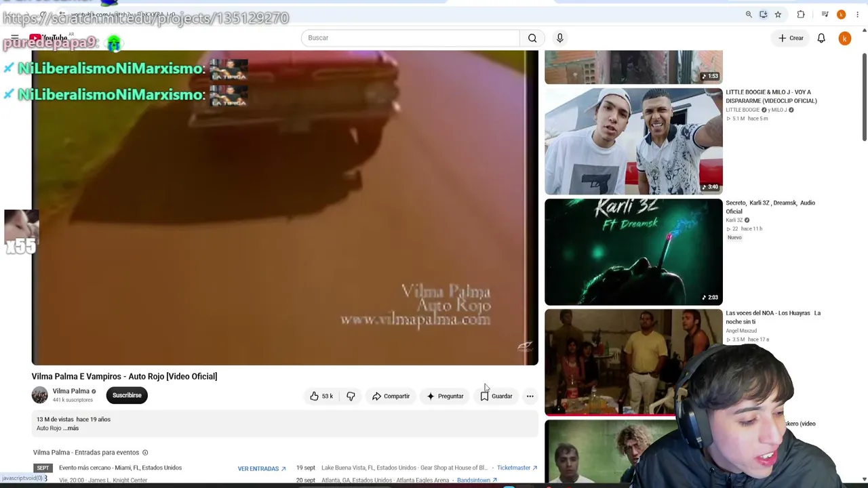The height and width of the screenshot is (488, 868).
Task: Open YouTube notifications bell
Action: [x=821, y=38]
